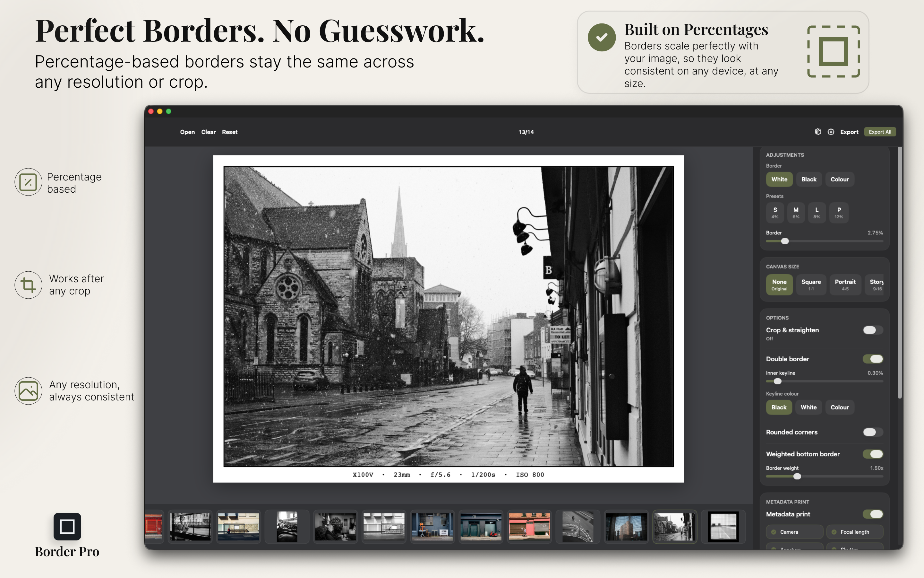Select the monochrome bus stop building thumbnail

384,526
